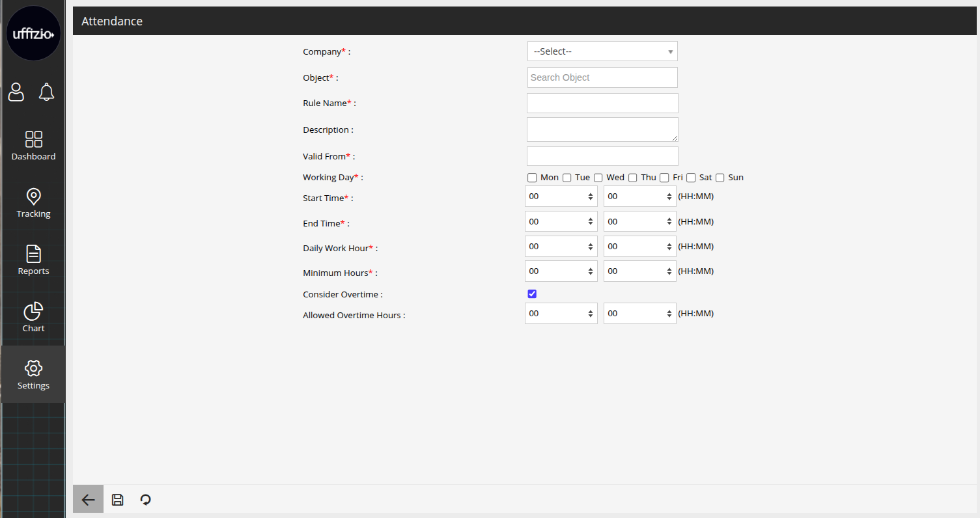980x518 pixels.
Task: Open the Chart section
Action: [33, 317]
